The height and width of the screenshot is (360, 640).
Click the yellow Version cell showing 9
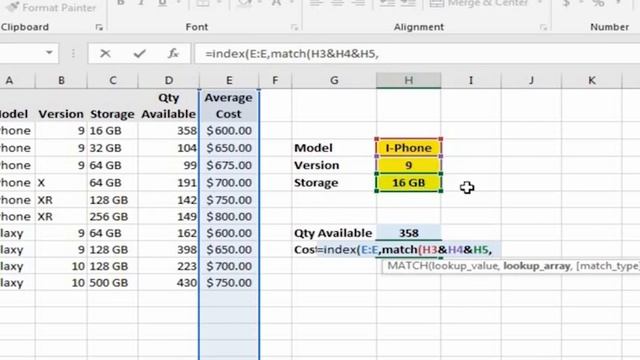(409, 165)
